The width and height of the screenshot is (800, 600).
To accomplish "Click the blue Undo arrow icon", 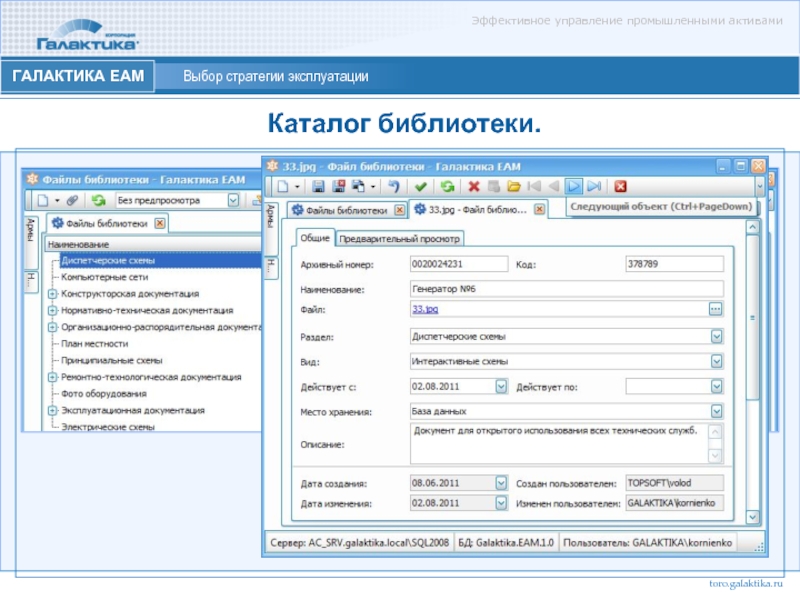I will [393, 186].
